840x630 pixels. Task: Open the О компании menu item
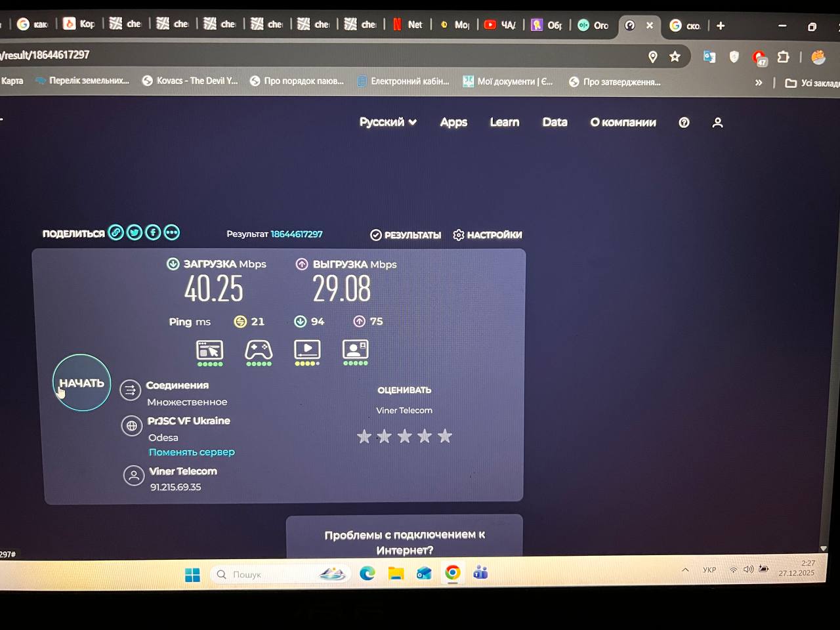623,122
